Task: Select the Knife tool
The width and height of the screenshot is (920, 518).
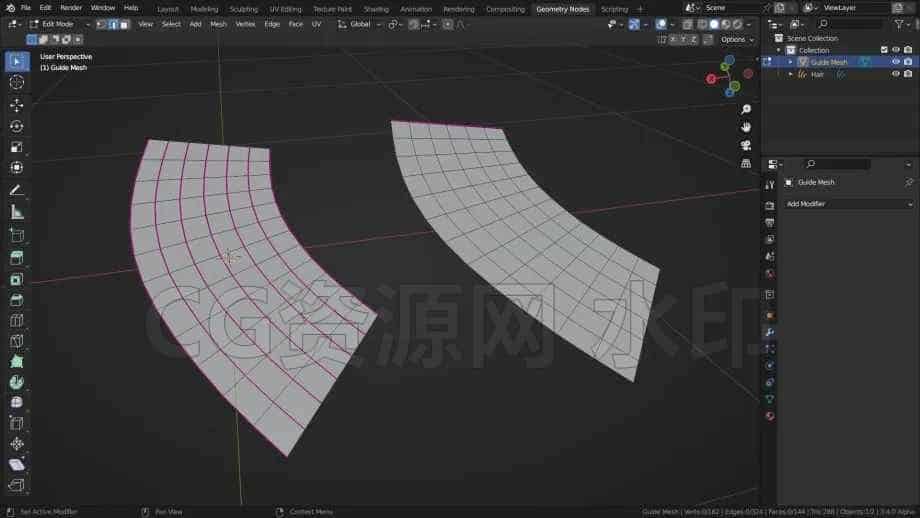Action: click(17, 341)
